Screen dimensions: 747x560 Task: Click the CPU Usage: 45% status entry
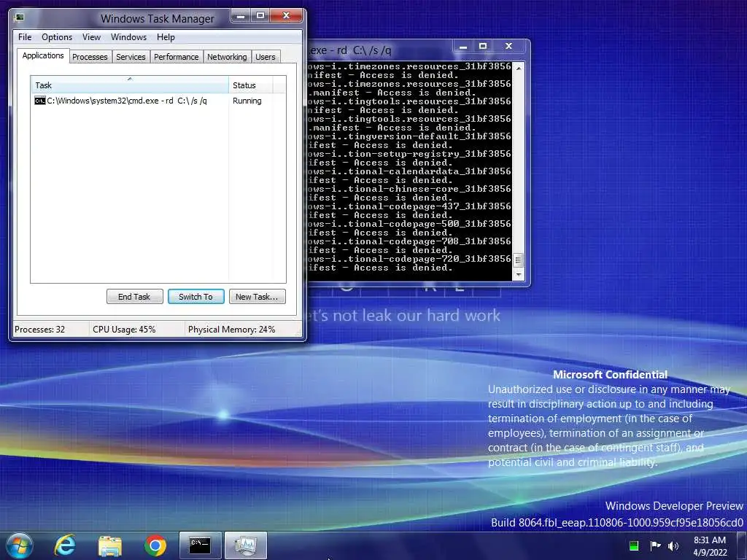click(x=124, y=329)
